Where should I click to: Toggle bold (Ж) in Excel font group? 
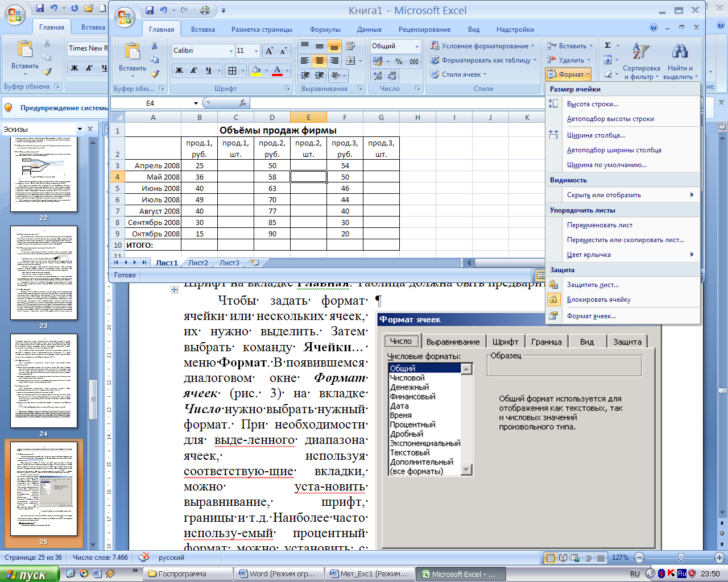coord(179,70)
